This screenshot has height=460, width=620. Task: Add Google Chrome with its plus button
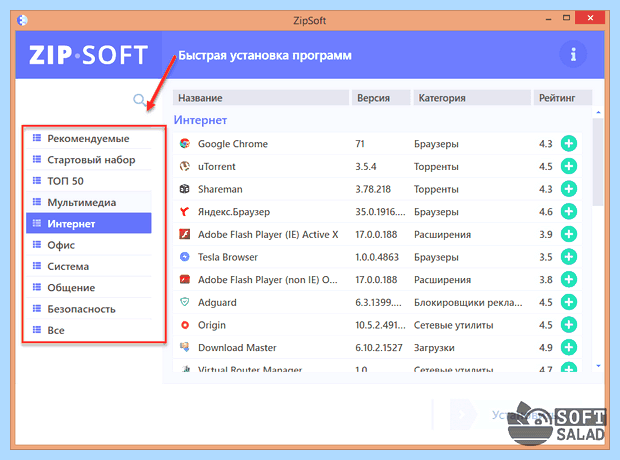pyautogui.click(x=569, y=144)
